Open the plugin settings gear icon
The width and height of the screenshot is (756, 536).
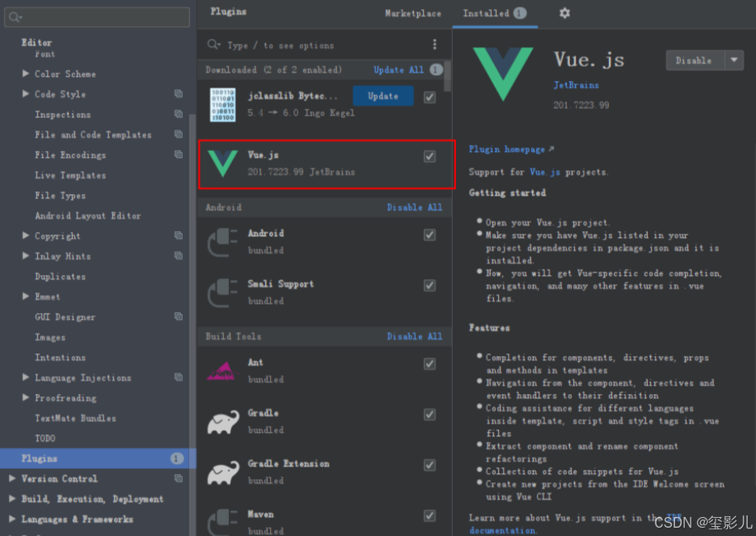[563, 14]
